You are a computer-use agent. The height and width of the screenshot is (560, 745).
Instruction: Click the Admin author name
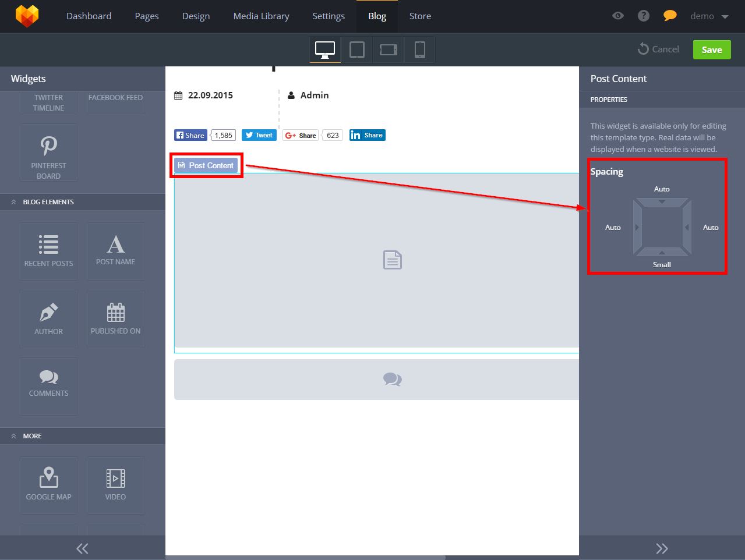click(x=315, y=95)
